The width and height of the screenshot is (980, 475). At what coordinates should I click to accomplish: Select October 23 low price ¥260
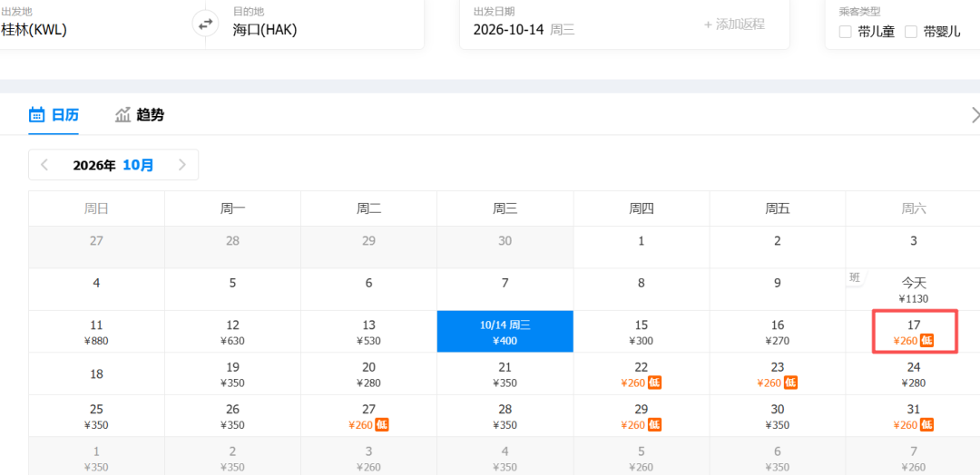[x=778, y=373]
